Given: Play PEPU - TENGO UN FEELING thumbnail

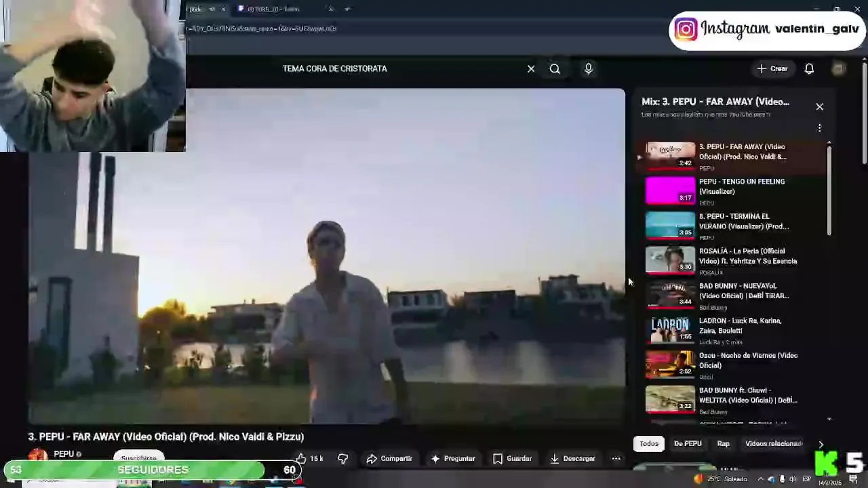Looking at the screenshot, I should point(670,190).
